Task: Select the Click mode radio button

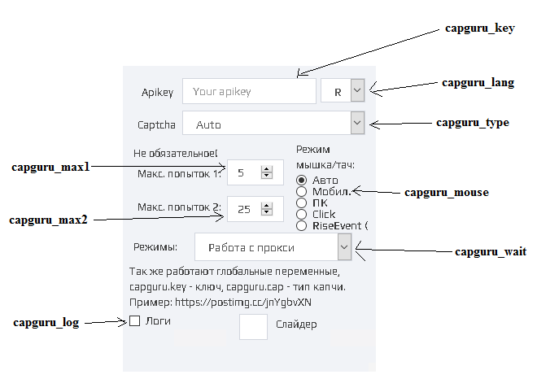Action: click(x=301, y=215)
